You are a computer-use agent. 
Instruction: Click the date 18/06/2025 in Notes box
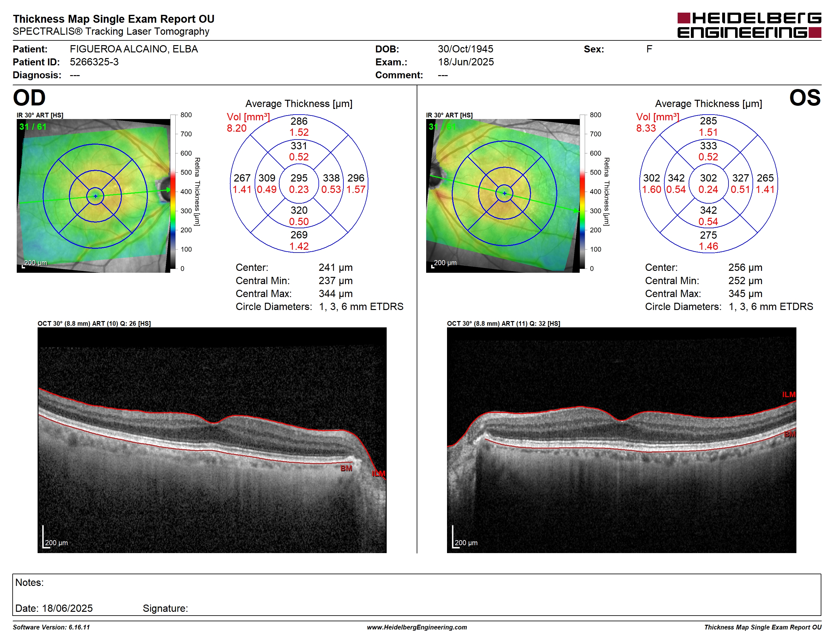coord(67,609)
